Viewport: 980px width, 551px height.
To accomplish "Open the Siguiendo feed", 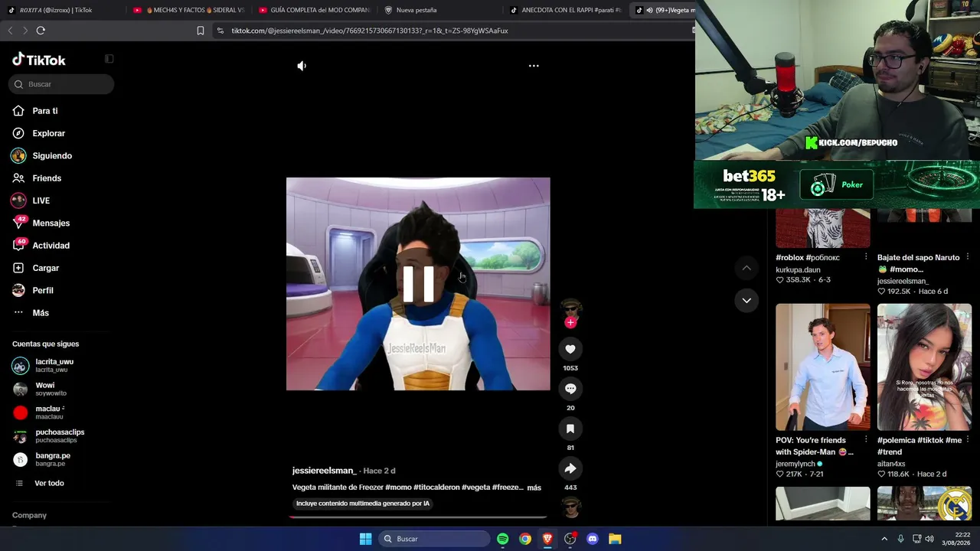I will coord(52,155).
